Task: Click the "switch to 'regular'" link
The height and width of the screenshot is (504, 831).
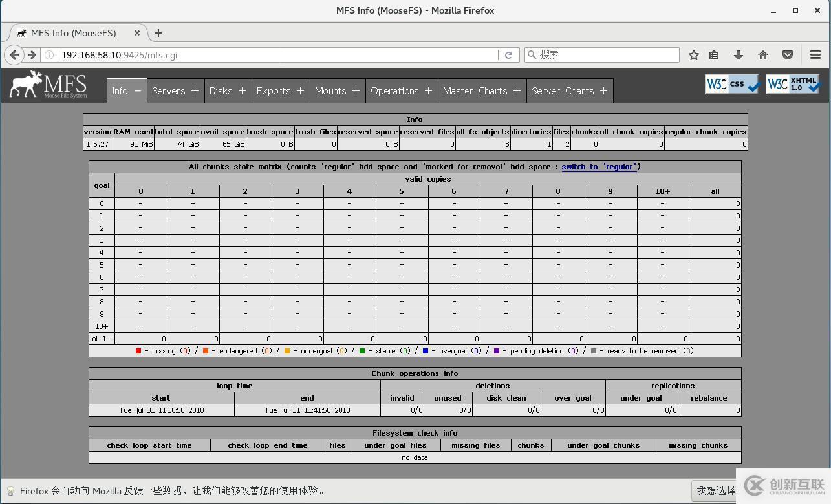Action: point(599,167)
